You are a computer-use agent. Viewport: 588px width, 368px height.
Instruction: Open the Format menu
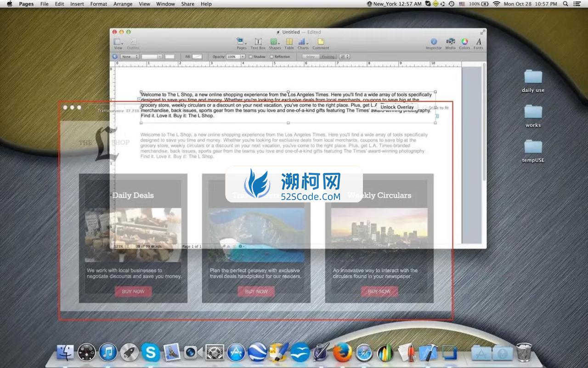point(99,4)
